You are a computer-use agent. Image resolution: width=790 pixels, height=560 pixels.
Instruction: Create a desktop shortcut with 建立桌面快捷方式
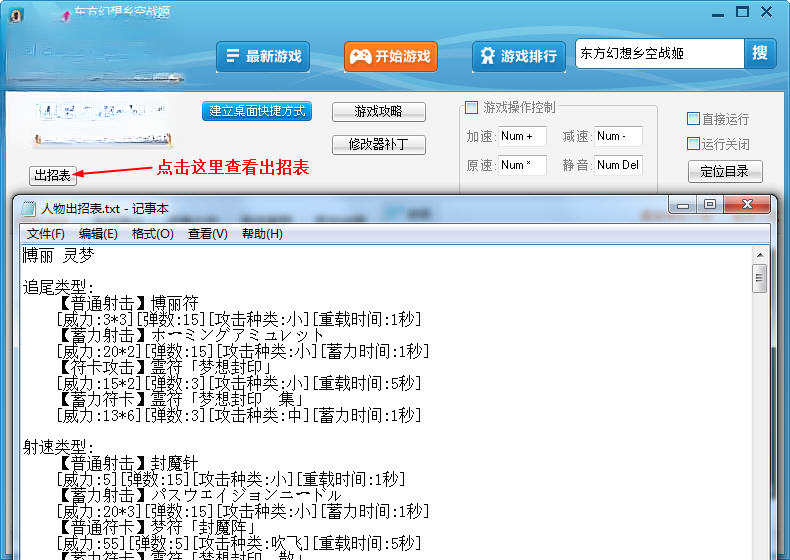click(257, 111)
